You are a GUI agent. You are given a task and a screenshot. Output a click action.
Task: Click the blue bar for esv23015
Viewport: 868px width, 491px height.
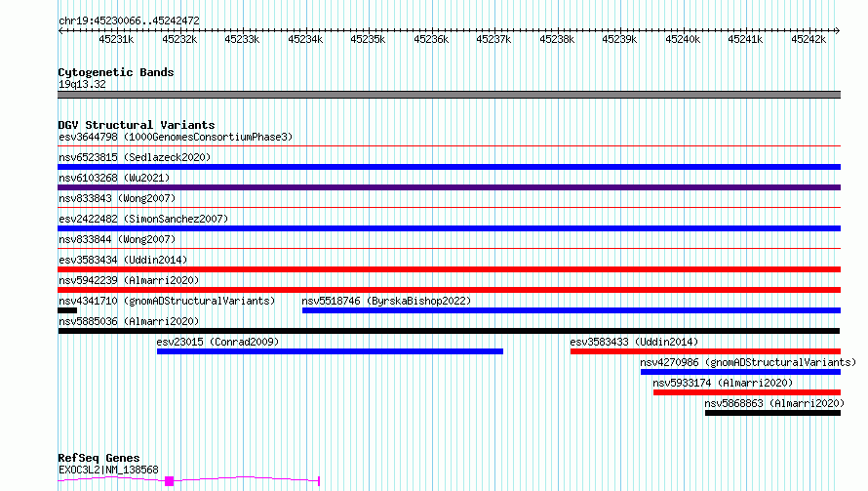pos(330,351)
